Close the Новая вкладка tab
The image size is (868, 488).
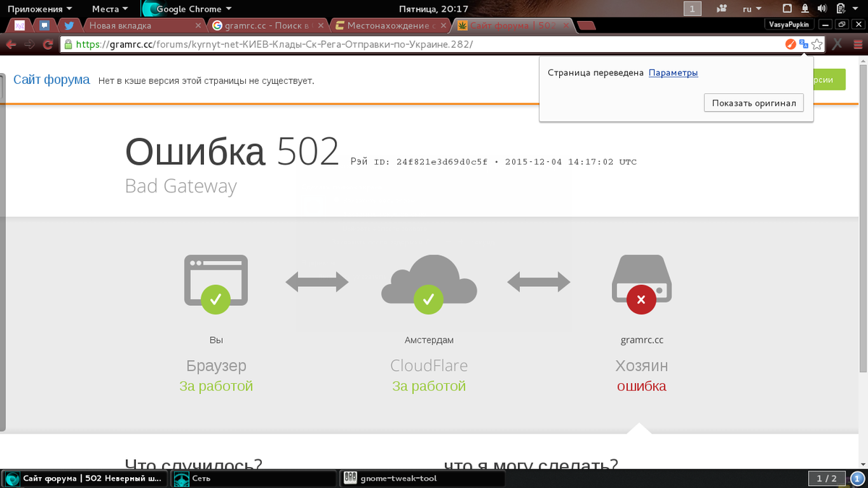[x=198, y=25]
